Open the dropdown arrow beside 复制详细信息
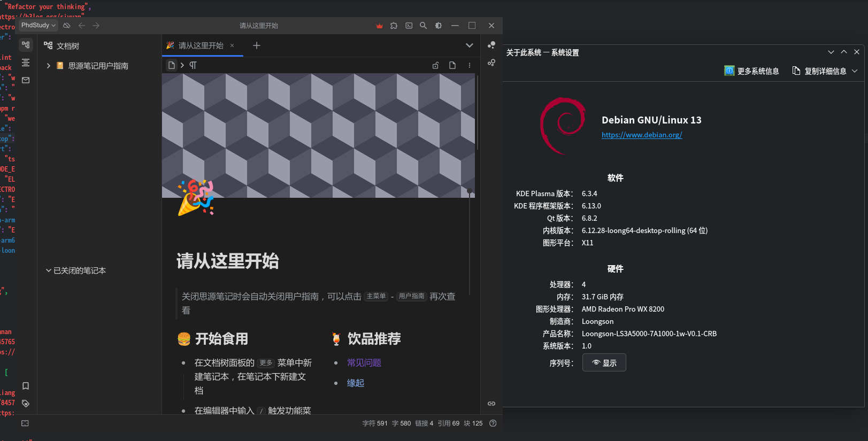The image size is (868, 441). pyautogui.click(x=855, y=71)
